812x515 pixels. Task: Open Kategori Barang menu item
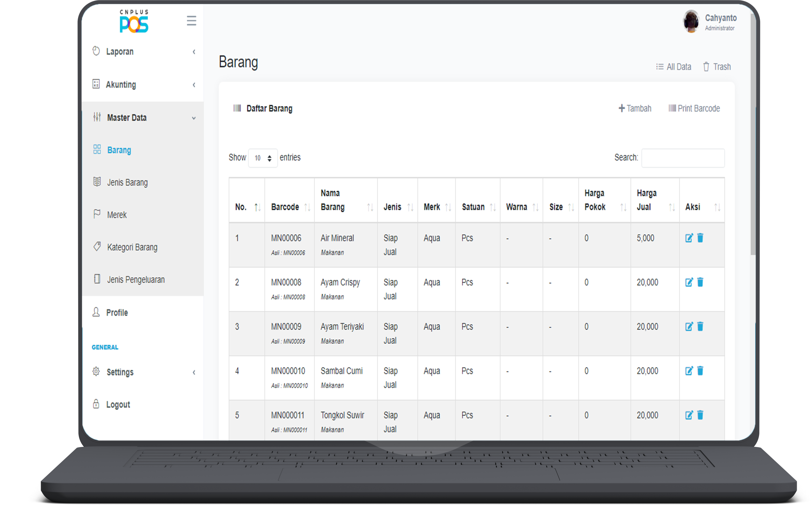[132, 247]
